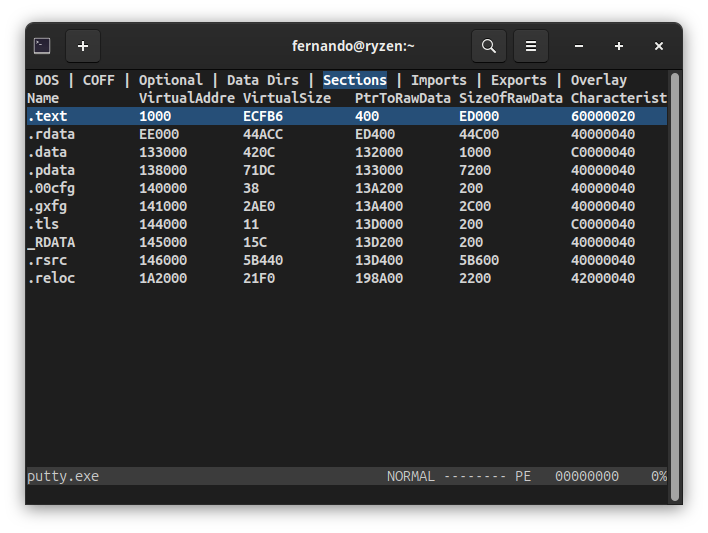Switch to the COFF tab

(98, 80)
